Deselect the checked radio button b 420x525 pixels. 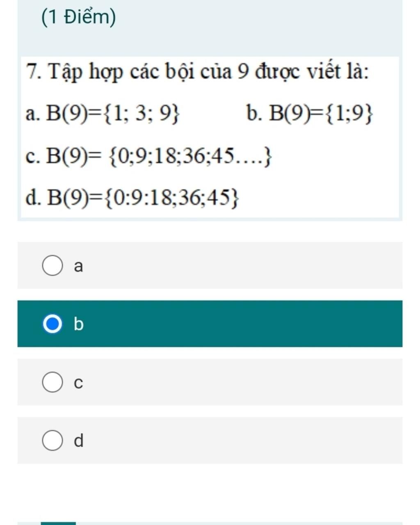pyautogui.click(x=52, y=324)
